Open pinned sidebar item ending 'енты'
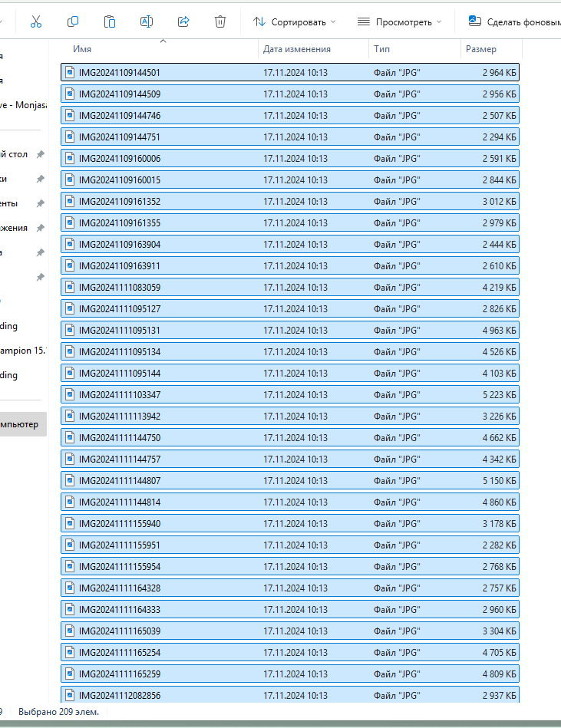This screenshot has height=728, width=561. [x=8, y=203]
